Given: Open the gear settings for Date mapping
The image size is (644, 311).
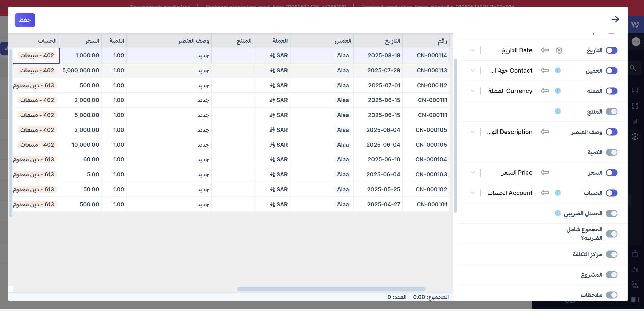Looking at the screenshot, I should coord(559,50).
